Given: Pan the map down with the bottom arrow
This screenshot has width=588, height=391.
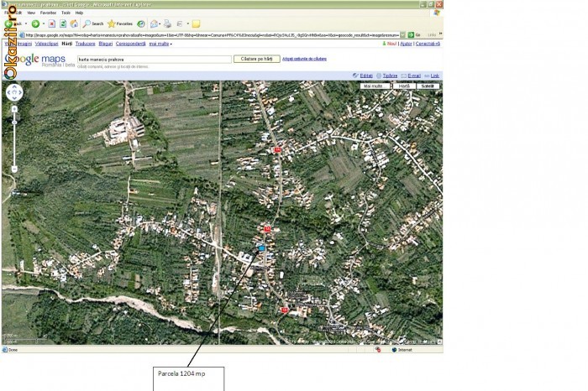Looking at the screenshot, I should (x=14, y=97).
